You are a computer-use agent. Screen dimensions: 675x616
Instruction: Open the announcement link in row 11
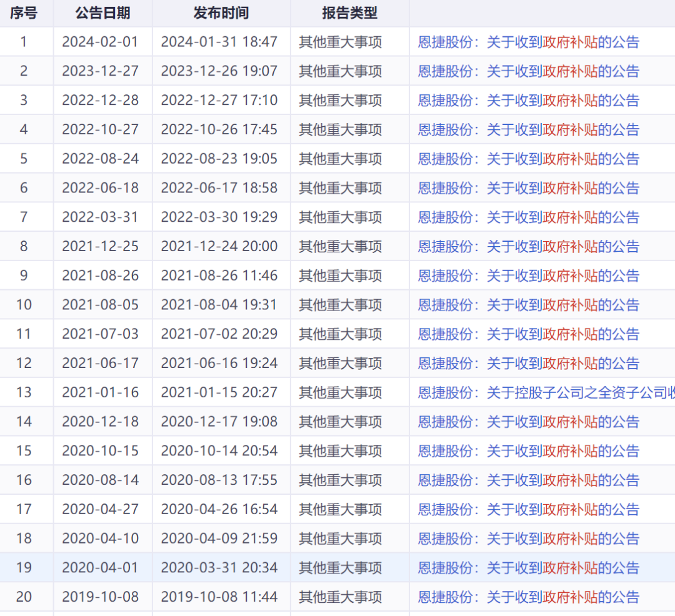tap(529, 334)
